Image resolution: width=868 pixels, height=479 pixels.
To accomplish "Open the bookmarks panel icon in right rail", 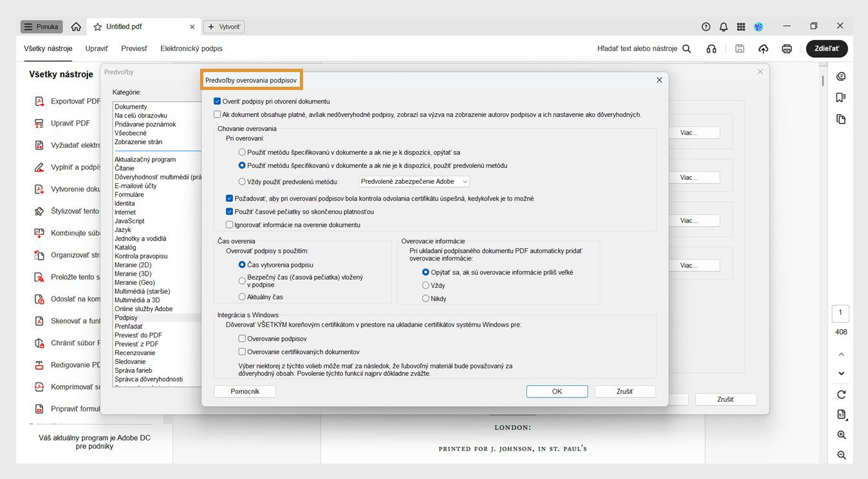I will (x=841, y=98).
